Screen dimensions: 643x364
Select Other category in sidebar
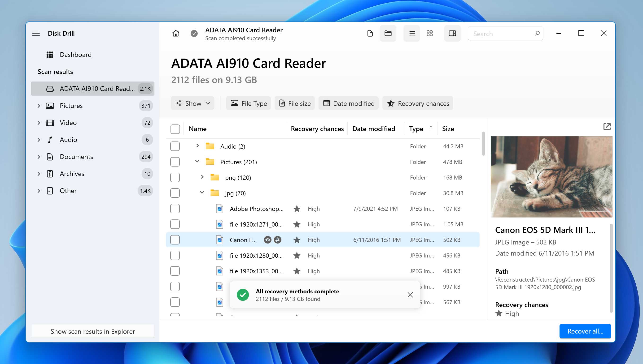93,190
